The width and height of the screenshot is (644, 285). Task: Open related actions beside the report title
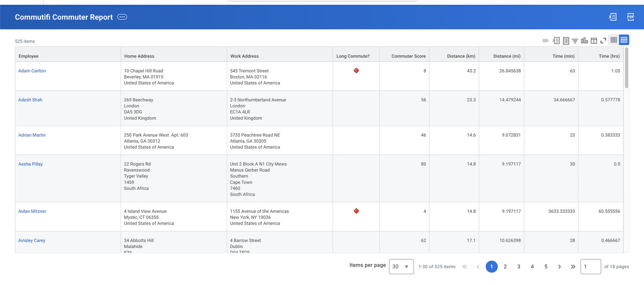coord(122,17)
